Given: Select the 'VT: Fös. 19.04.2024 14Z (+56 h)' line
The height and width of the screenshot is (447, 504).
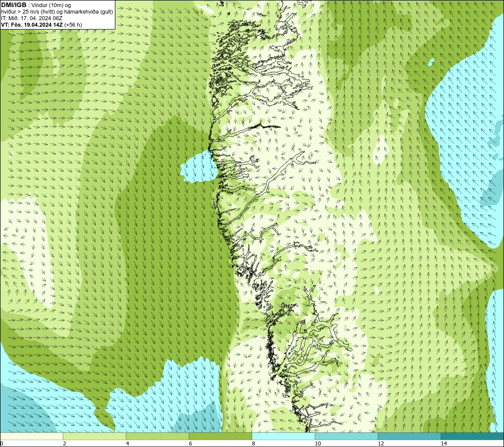Looking at the screenshot, I should 41,25.
